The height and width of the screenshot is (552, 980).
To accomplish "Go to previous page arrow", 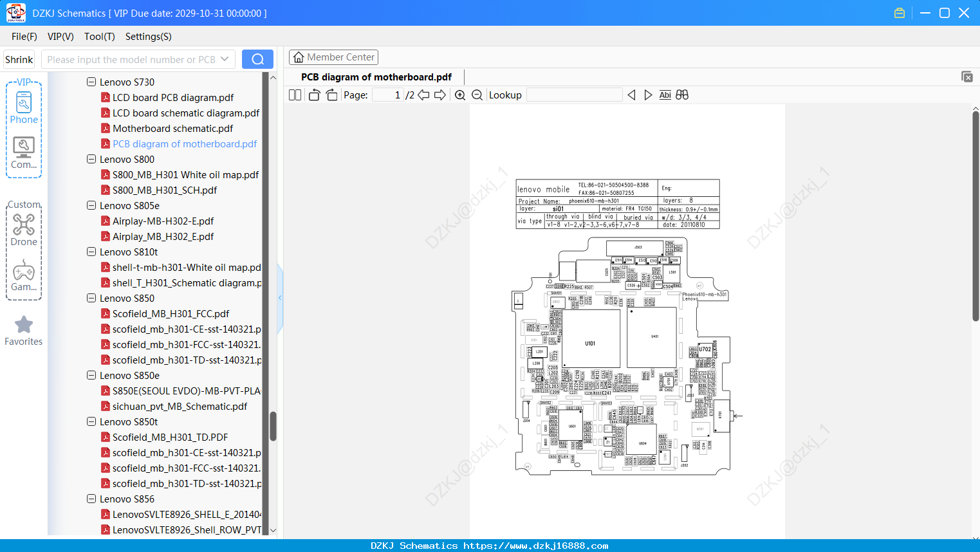I will 423,95.
